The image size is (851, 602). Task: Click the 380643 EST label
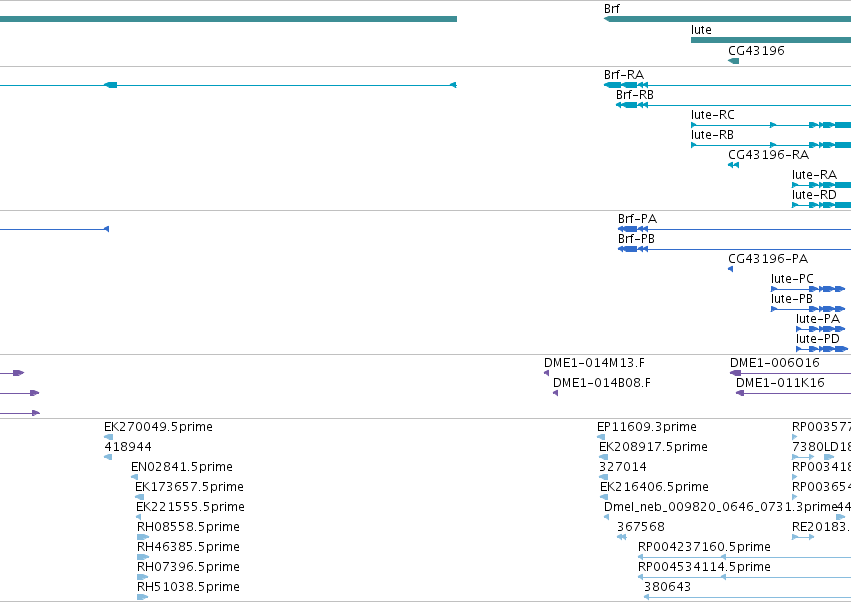point(667,587)
